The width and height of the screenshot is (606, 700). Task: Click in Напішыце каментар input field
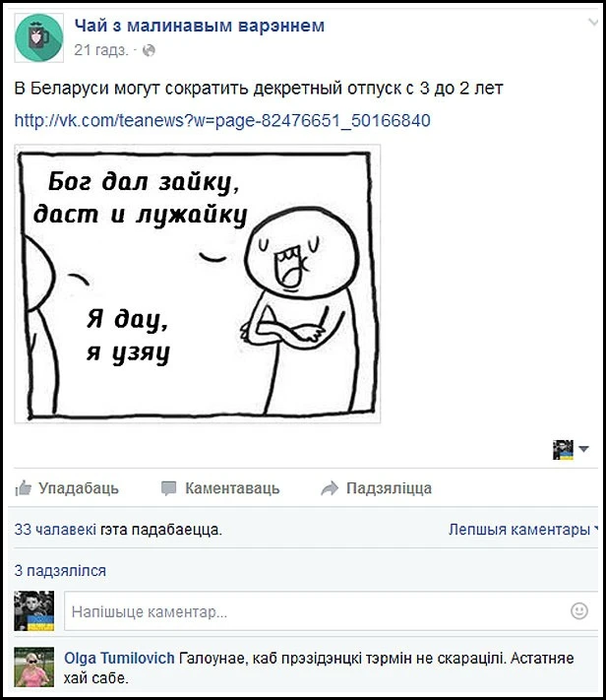click(331, 610)
